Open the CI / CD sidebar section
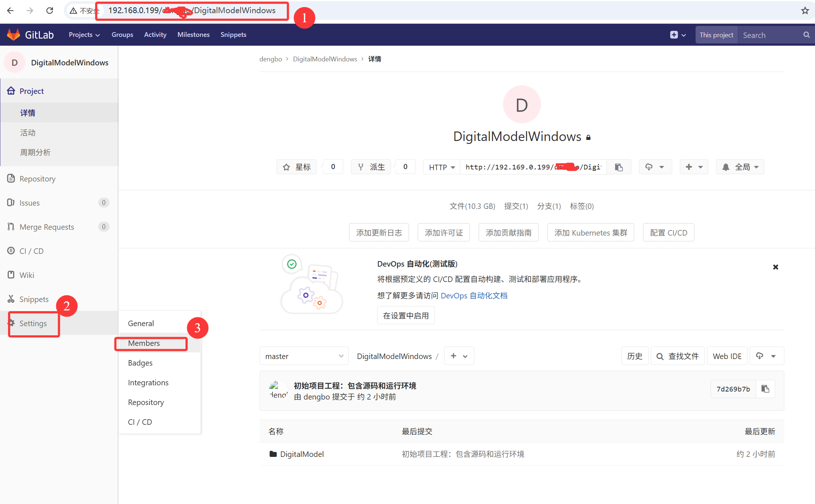Image resolution: width=815 pixels, height=504 pixels. pyautogui.click(x=31, y=251)
